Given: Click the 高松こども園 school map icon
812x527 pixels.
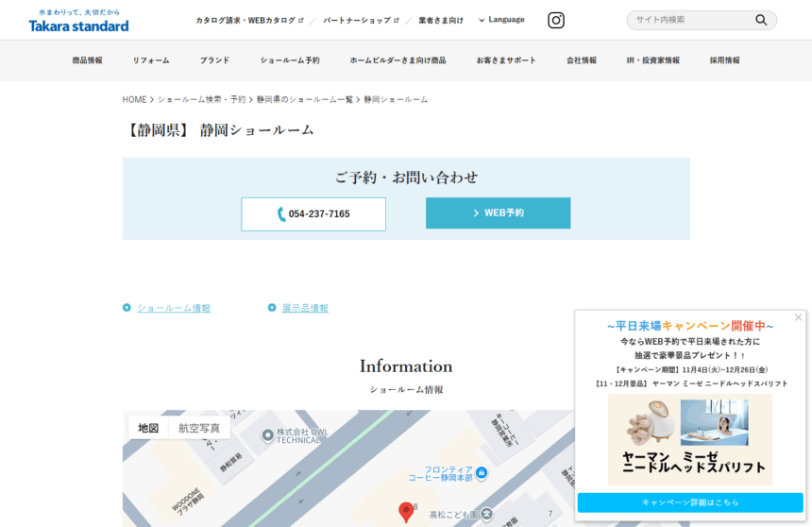Looking at the screenshot, I should (x=486, y=515).
